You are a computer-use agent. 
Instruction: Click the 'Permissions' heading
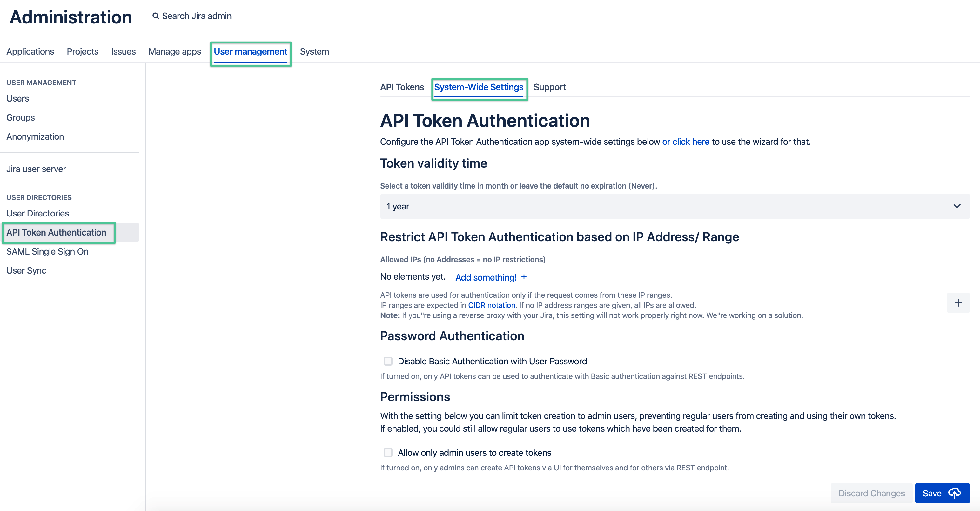pyautogui.click(x=415, y=396)
